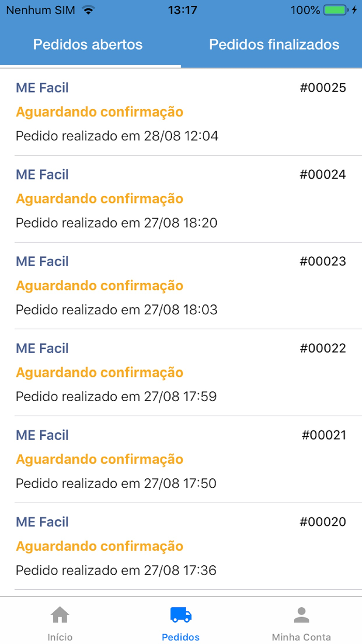
Task: Tap order #00021 awaiting confirmation
Action: [x=181, y=459]
